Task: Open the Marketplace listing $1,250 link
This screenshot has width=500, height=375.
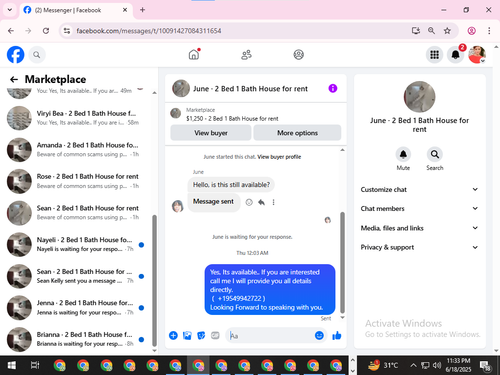Action: [232, 119]
